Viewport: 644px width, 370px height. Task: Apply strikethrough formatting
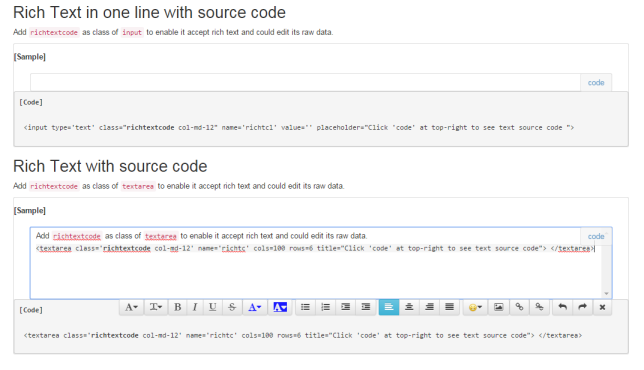pyautogui.click(x=232, y=307)
